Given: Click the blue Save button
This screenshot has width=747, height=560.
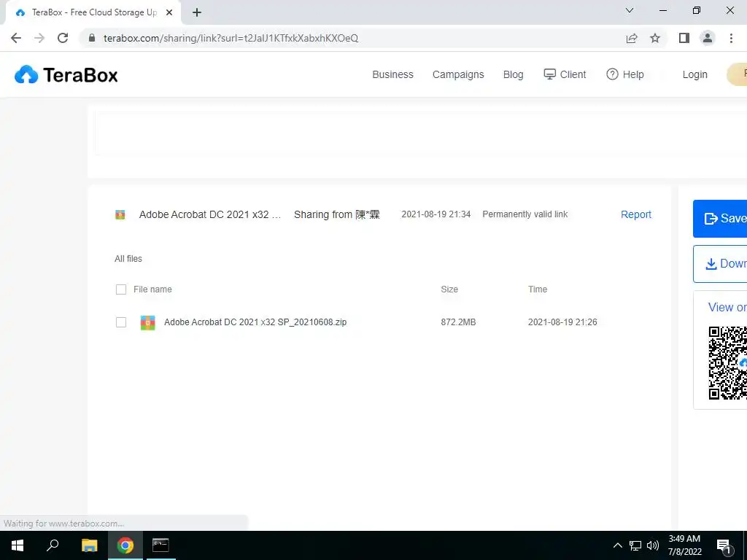Looking at the screenshot, I should coord(720,219).
